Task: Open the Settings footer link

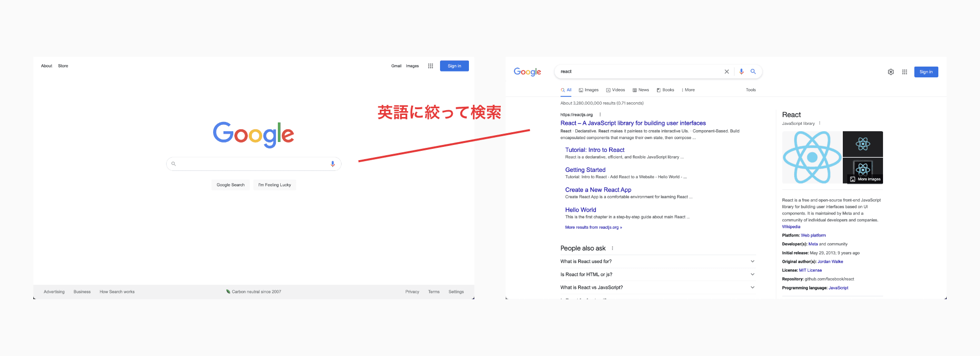Action: tap(456, 292)
